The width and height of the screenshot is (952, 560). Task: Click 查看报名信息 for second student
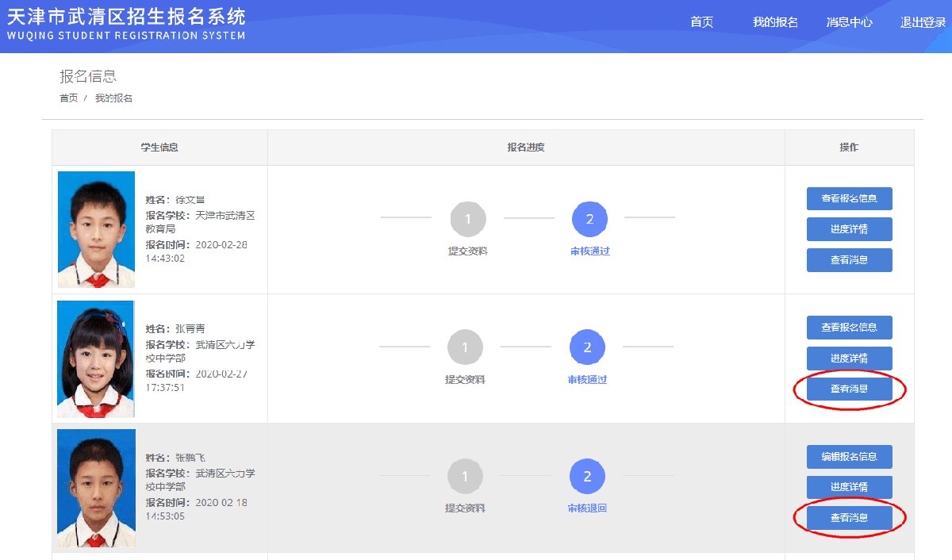[x=849, y=328]
